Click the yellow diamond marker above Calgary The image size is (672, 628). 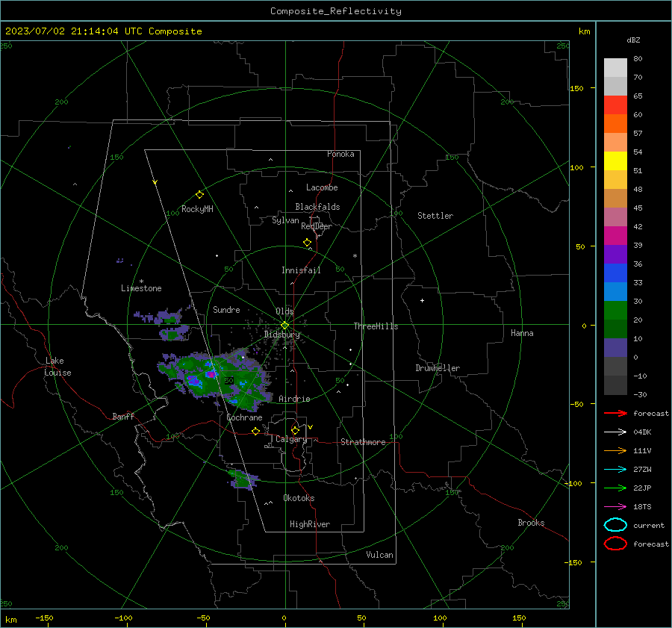(295, 430)
